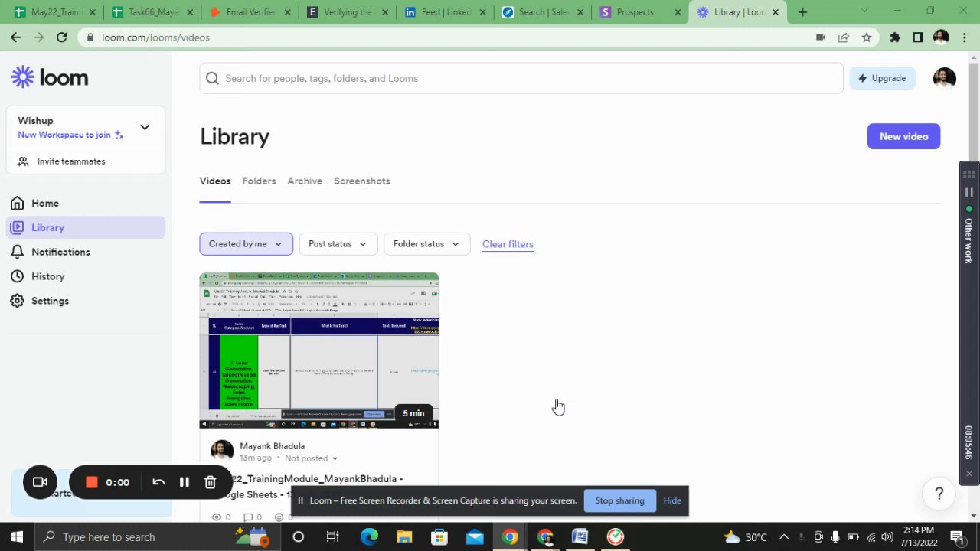Image resolution: width=980 pixels, height=551 pixels.
Task: Expand the Not posted status dropdown
Action: [311, 458]
